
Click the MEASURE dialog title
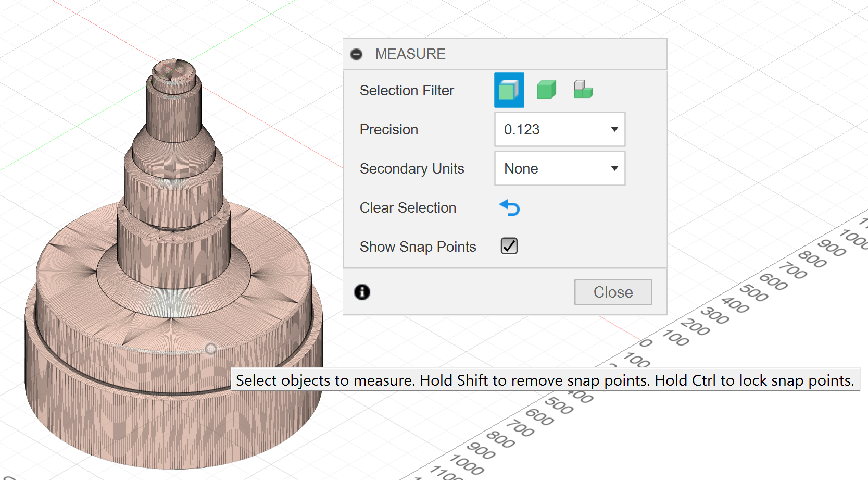[x=410, y=54]
